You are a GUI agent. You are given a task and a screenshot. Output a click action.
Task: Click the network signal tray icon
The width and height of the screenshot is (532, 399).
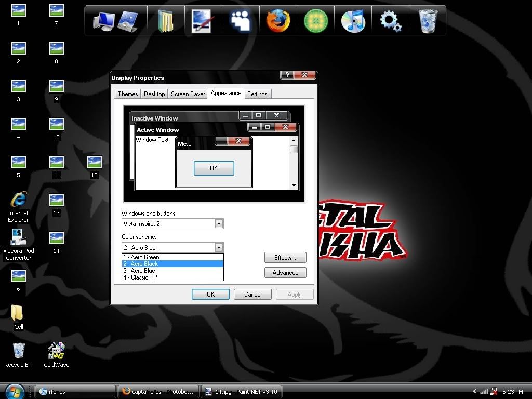[x=484, y=392]
